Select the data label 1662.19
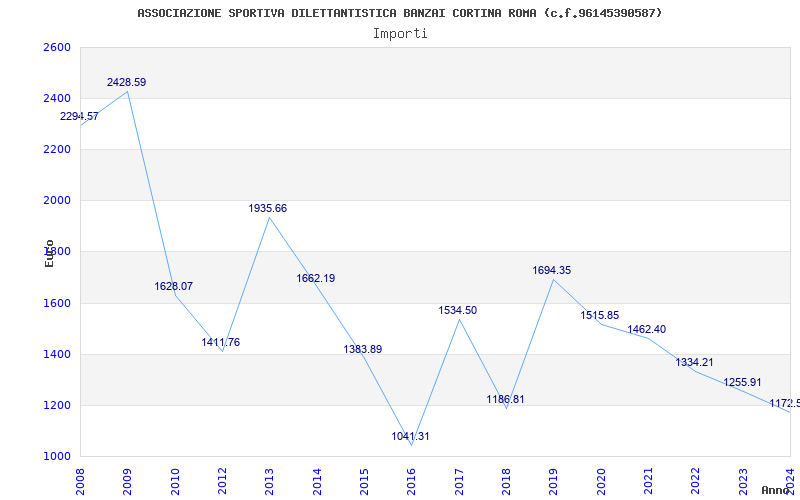Screen dimensions: 800x500 pyautogui.click(x=316, y=278)
